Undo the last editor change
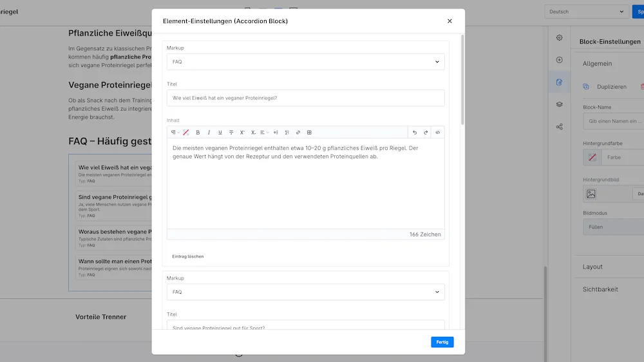The height and width of the screenshot is (362, 644). tap(414, 132)
